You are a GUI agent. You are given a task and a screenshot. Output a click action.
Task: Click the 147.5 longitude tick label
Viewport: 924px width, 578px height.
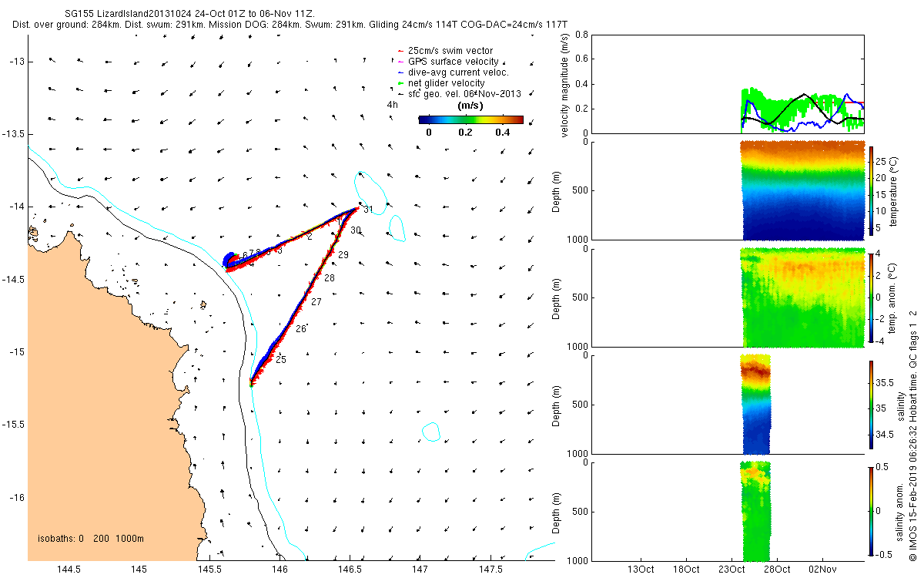coord(491,570)
